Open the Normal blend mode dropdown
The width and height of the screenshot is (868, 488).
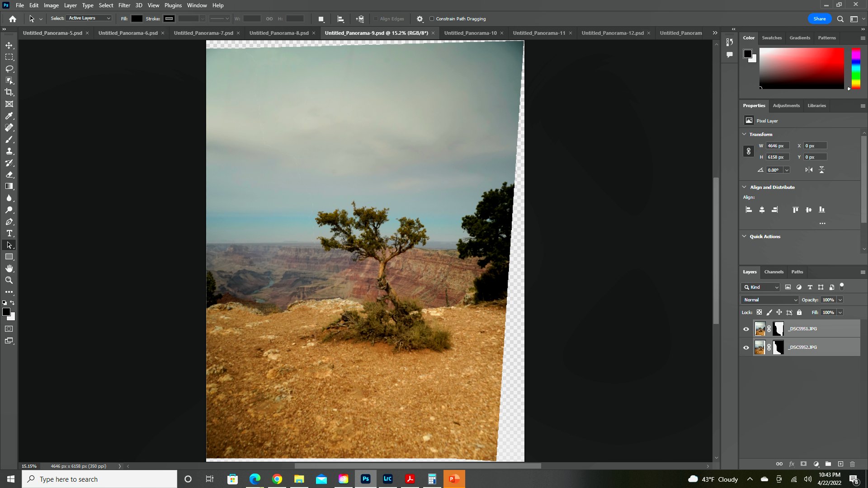point(770,300)
